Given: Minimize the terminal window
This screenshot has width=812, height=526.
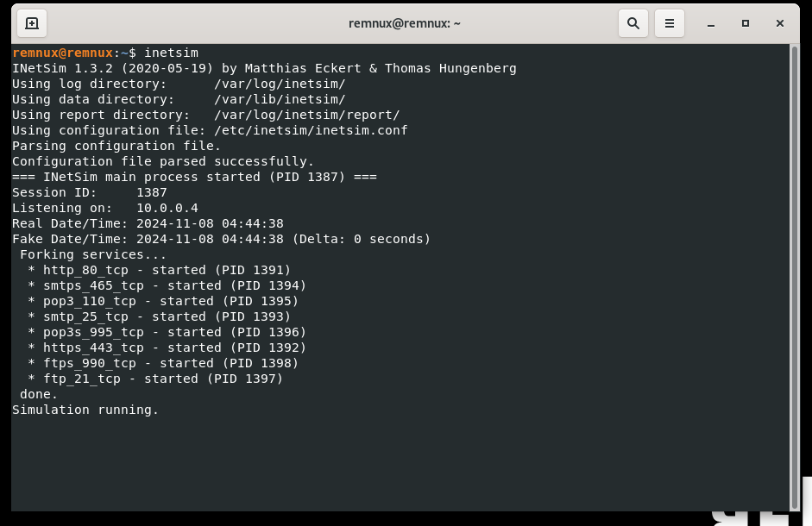Looking at the screenshot, I should click(711, 23).
